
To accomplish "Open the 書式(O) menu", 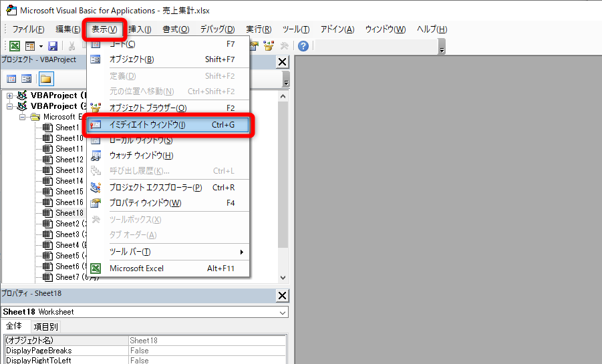I will 176,29.
